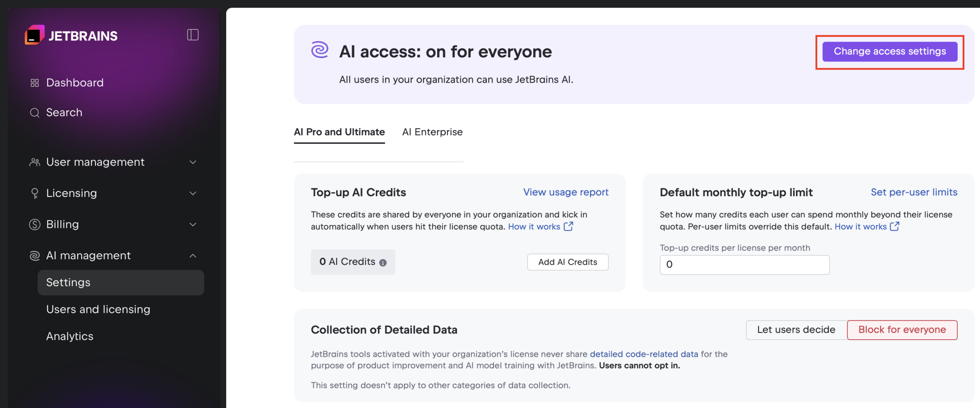Switch to the AI Enterprise tab
980x408 pixels.
tap(432, 132)
